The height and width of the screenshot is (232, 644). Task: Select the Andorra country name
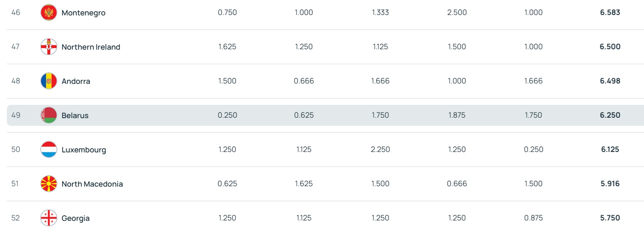[x=76, y=81]
